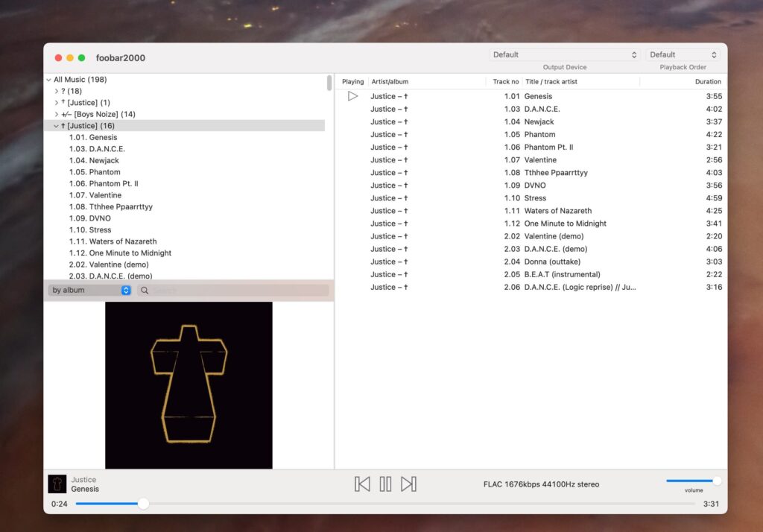Click the search magnifier icon
This screenshot has height=532, width=763.
pos(145,290)
